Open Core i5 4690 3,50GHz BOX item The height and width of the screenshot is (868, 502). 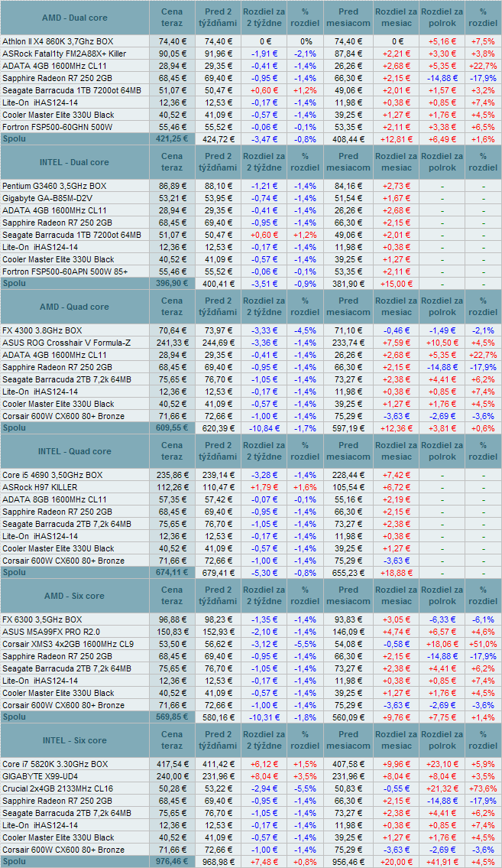pyautogui.click(x=53, y=475)
